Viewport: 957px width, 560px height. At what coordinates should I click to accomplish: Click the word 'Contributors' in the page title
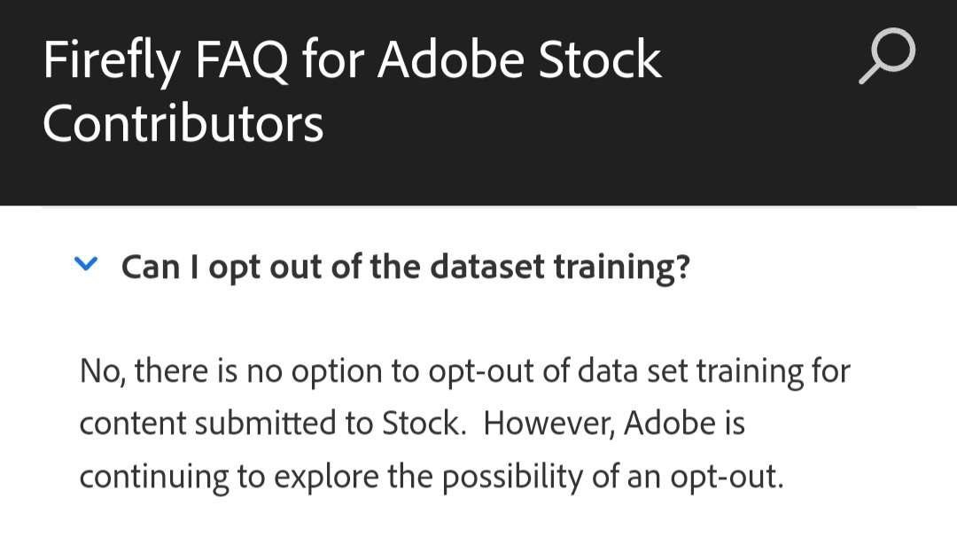point(183,123)
